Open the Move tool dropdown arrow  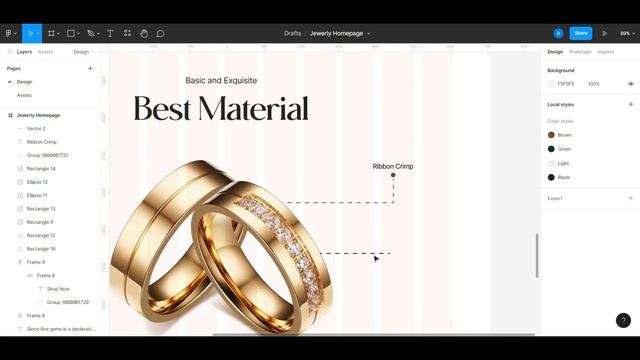(38, 34)
